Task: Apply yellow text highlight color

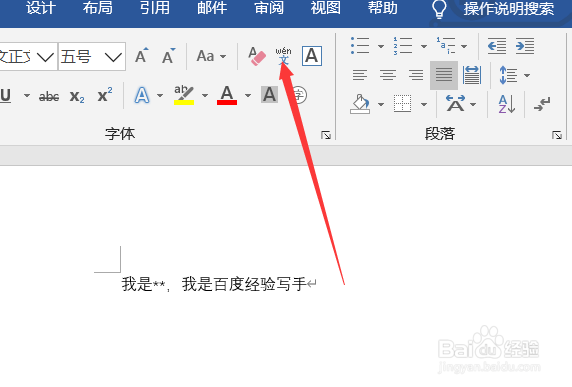Action: tap(184, 95)
